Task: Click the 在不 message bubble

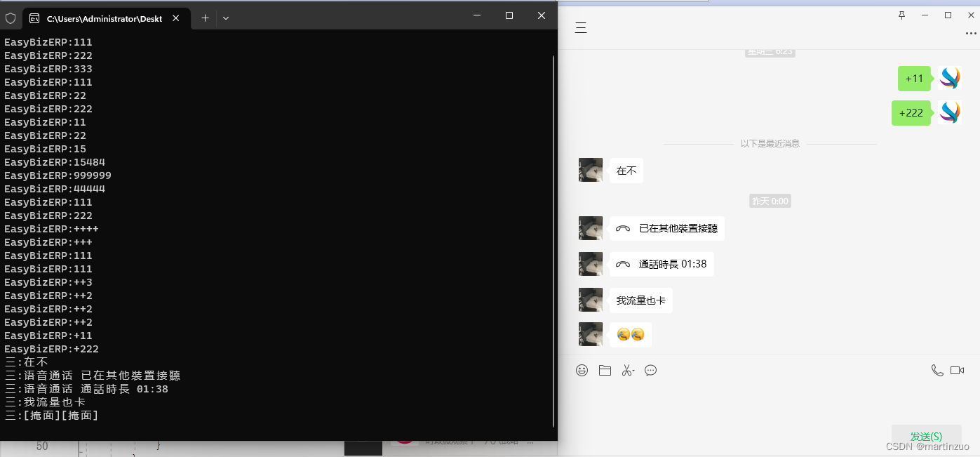Action: point(626,171)
